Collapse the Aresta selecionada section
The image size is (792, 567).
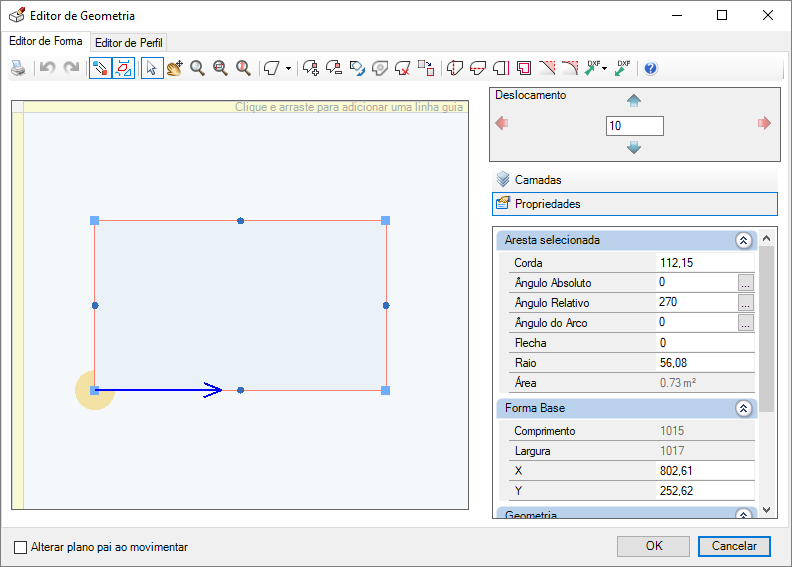pyautogui.click(x=744, y=240)
